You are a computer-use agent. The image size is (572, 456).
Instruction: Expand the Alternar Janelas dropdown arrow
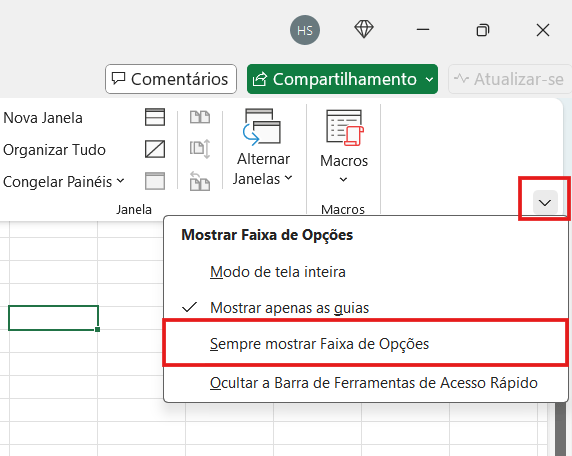[289, 178]
